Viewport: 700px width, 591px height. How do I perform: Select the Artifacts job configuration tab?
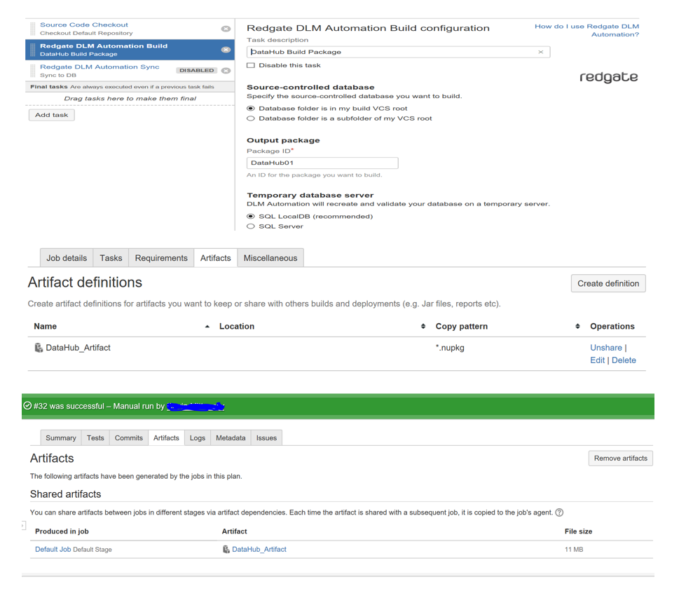pos(216,258)
